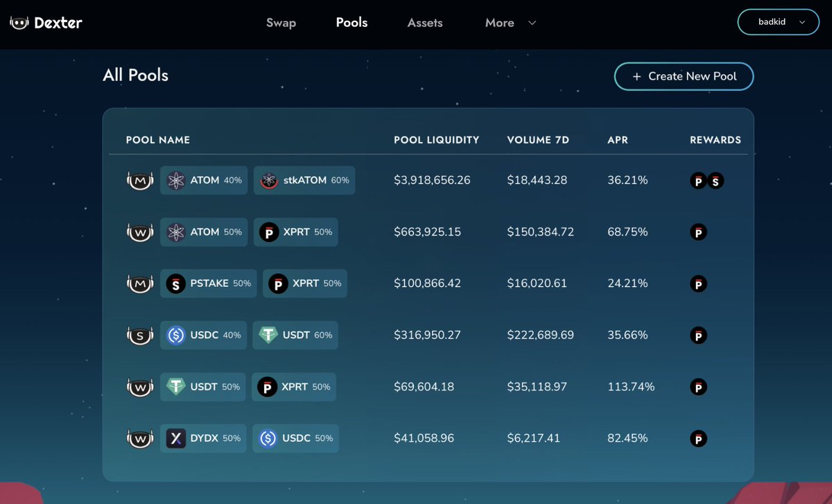The height and width of the screenshot is (504, 832).
Task: Click the pool type icon for the USDC/USDT row
Action: (x=139, y=336)
